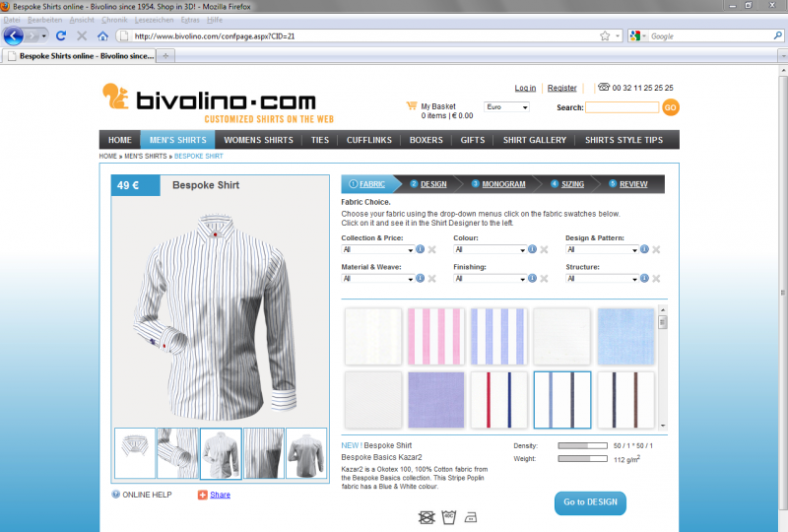Open the search engine selector dropdown

[x=637, y=36]
